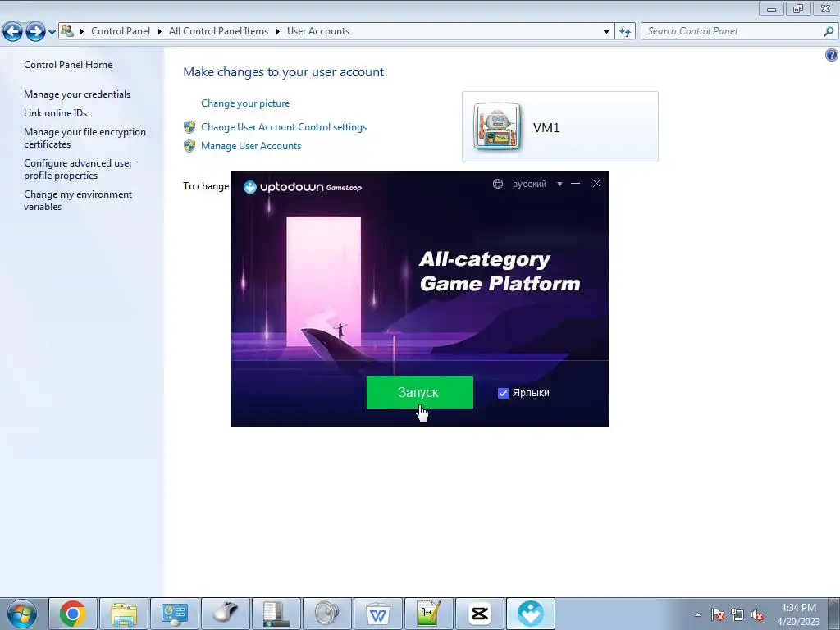
Task: Open Manage your credentials
Action: point(77,94)
